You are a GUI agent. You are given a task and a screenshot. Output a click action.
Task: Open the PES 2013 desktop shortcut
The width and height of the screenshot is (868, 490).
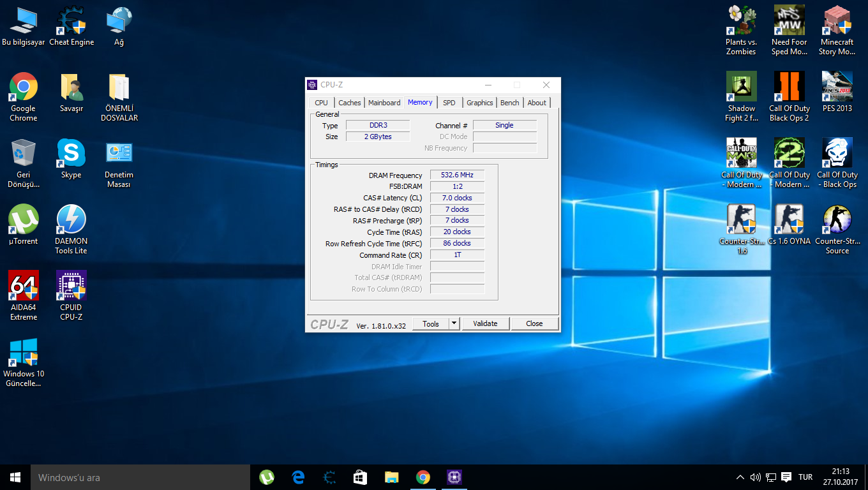tap(837, 93)
